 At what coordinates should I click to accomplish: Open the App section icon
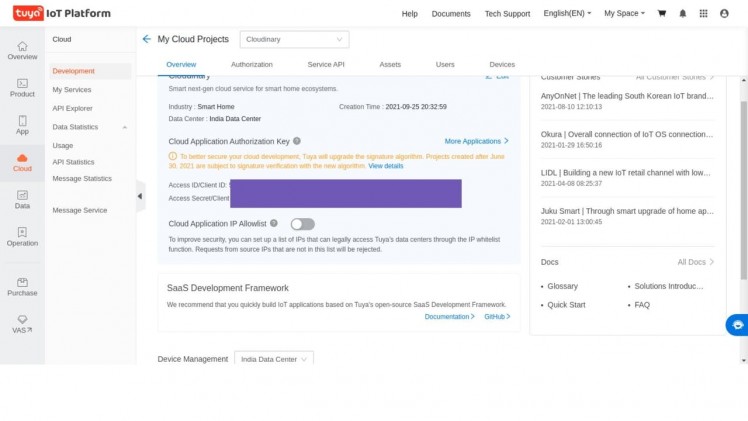click(x=22, y=124)
